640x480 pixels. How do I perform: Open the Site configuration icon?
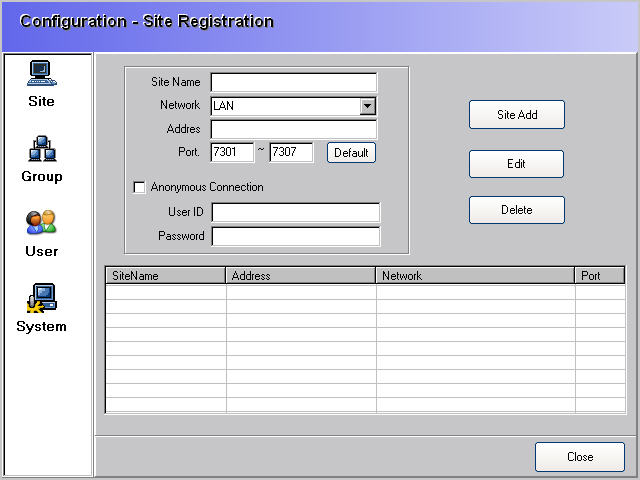coord(42,73)
